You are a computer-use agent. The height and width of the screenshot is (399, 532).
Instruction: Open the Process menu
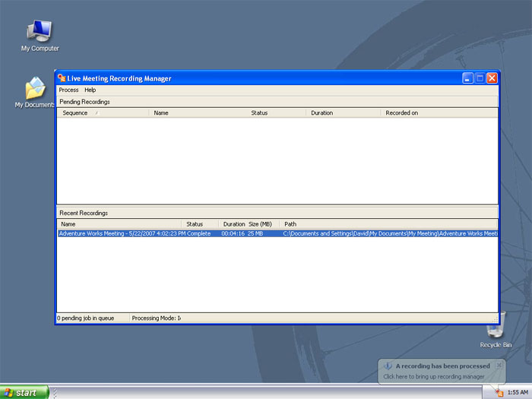pyautogui.click(x=68, y=90)
